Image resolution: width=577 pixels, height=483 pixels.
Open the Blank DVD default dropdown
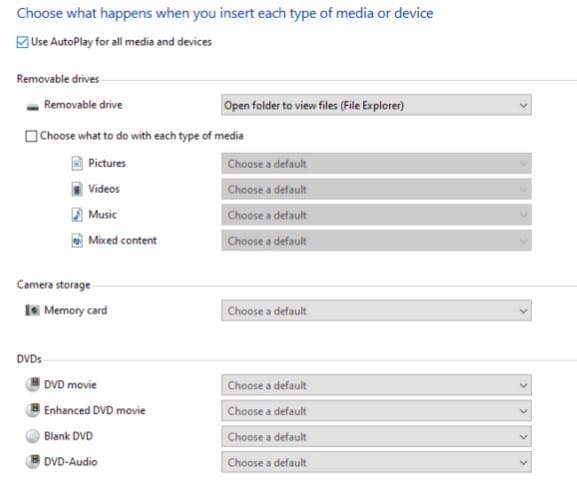point(376,437)
